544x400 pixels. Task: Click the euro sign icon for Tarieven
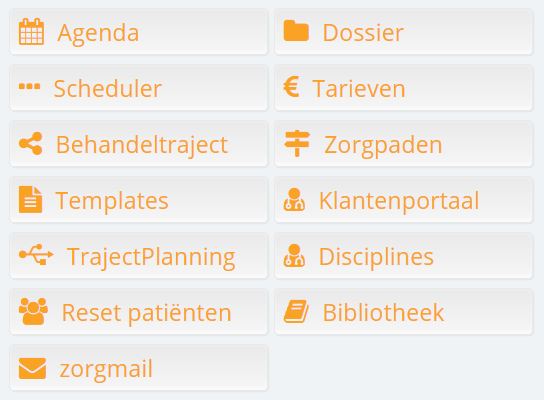291,87
